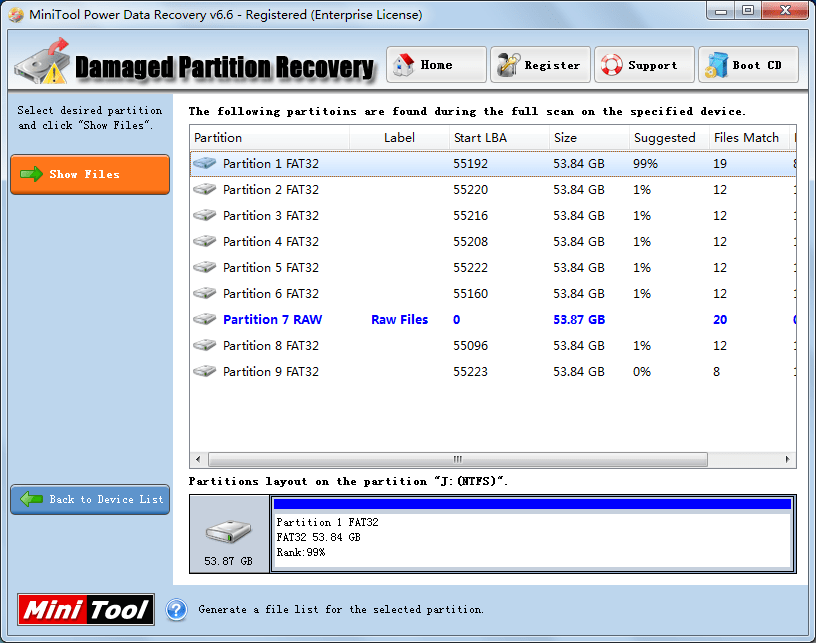This screenshot has width=816, height=643.
Task: Minimize the MiniTool window
Action: click(x=721, y=11)
